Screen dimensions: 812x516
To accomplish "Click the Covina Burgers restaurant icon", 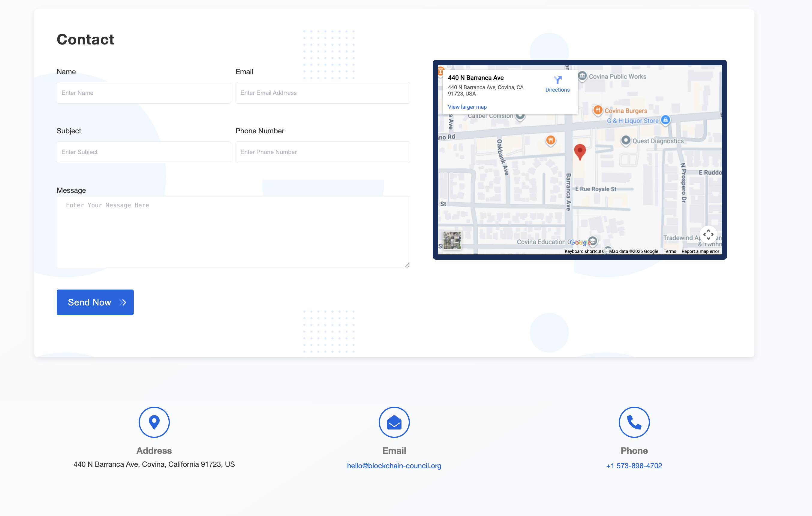I will coord(597,110).
